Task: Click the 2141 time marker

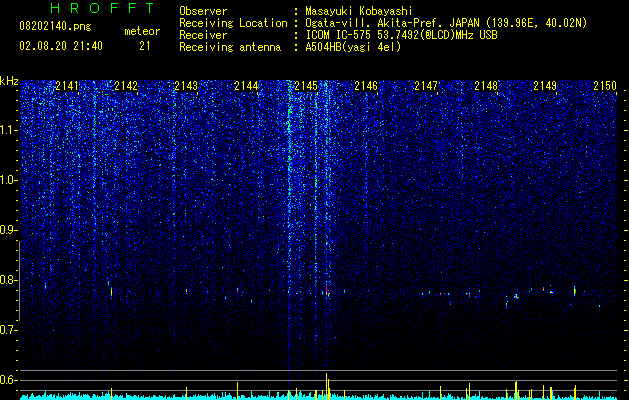Action: pos(67,86)
